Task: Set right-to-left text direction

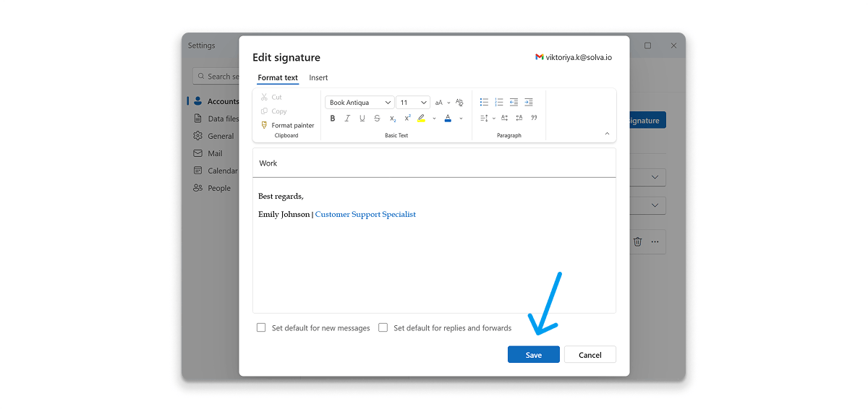Action: (x=519, y=118)
